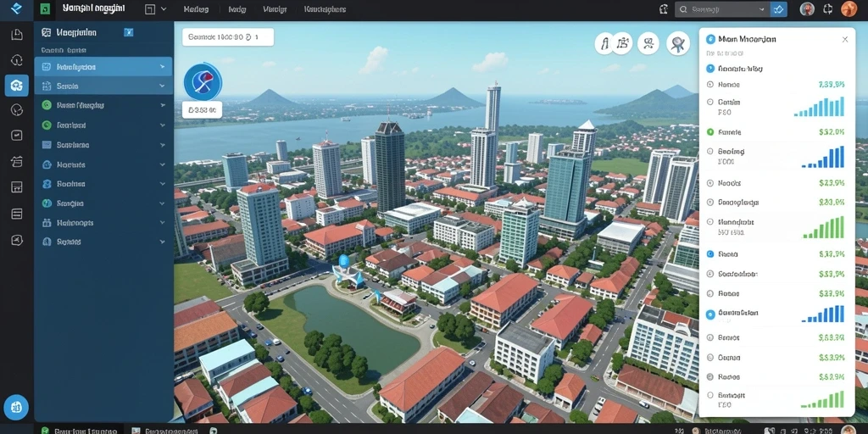Image resolution: width=868 pixels, height=434 pixels.
Task: Expand the highlighted 'Reteligaion' row chevron
Action: click(x=162, y=66)
